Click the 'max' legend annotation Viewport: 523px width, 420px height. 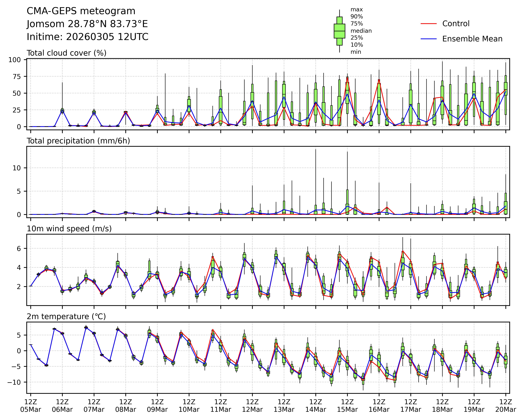click(x=357, y=10)
